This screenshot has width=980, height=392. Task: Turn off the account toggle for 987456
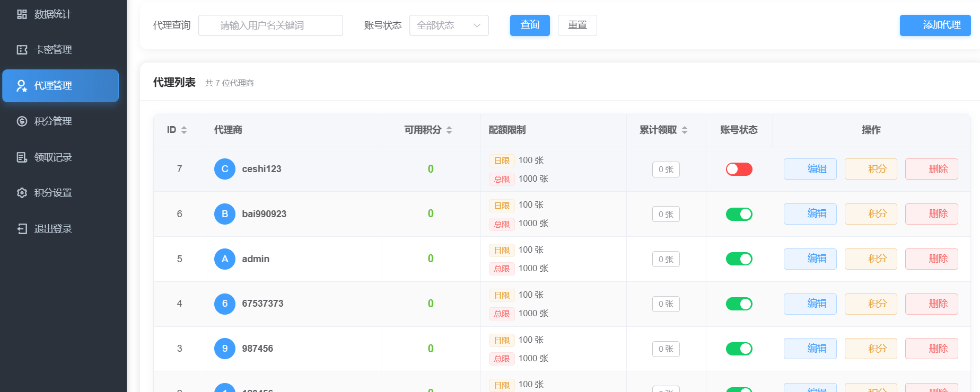[x=739, y=349]
